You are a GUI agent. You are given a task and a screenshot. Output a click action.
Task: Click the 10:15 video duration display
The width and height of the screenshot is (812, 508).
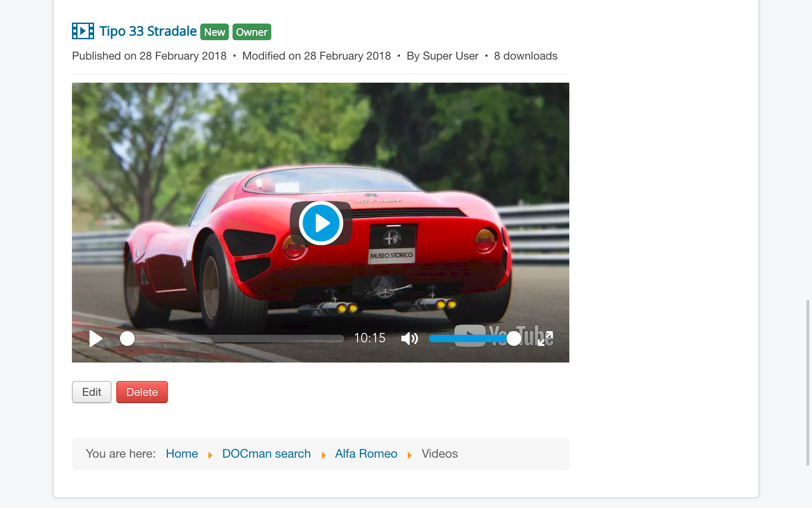(370, 338)
